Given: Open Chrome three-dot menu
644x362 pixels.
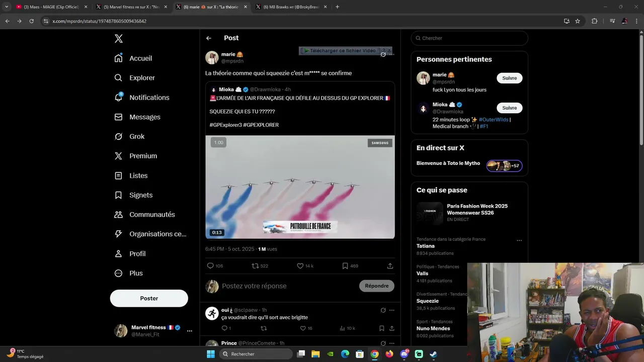Looking at the screenshot, I should tap(636, 21).
